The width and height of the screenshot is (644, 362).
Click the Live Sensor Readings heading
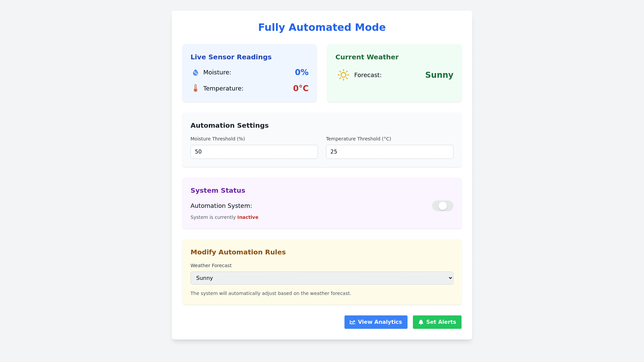click(231, 57)
